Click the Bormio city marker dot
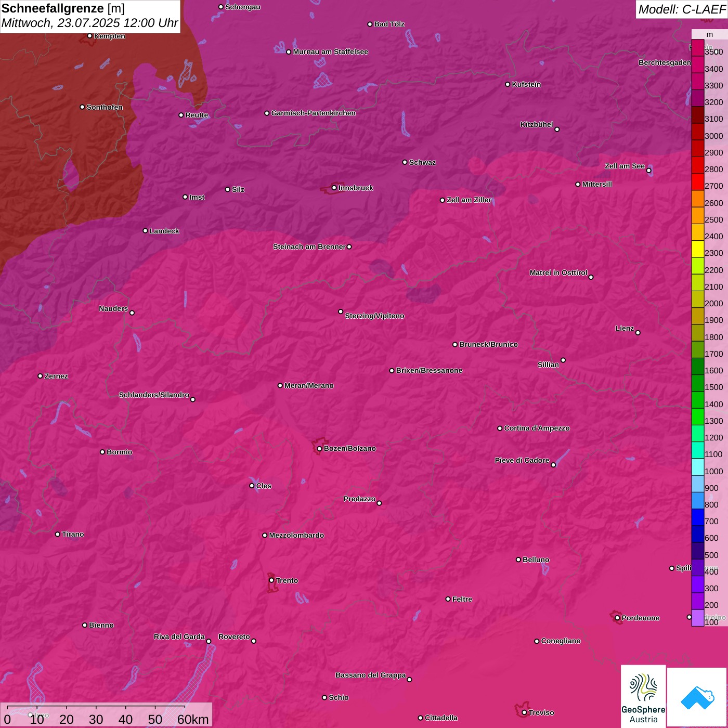 click(102, 452)
